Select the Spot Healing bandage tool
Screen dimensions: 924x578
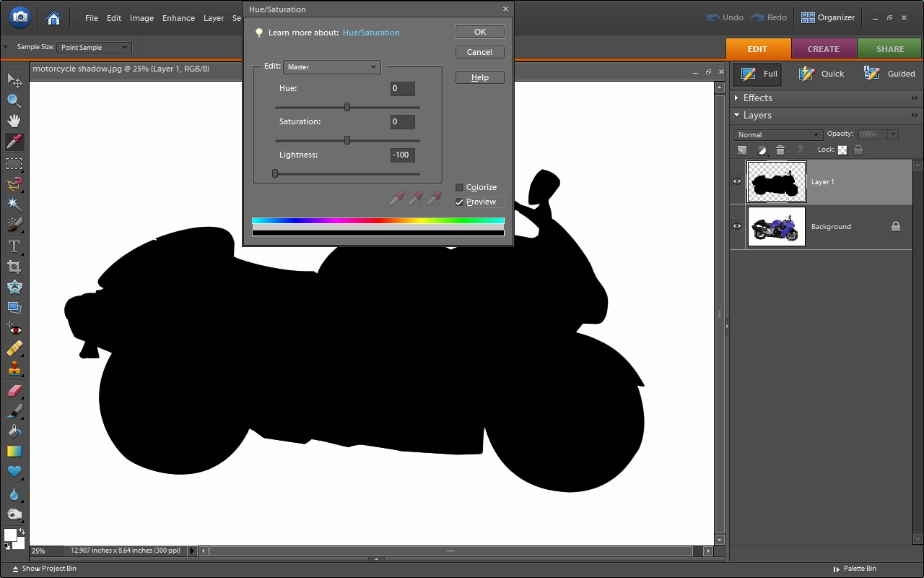(x=14, y=349)
